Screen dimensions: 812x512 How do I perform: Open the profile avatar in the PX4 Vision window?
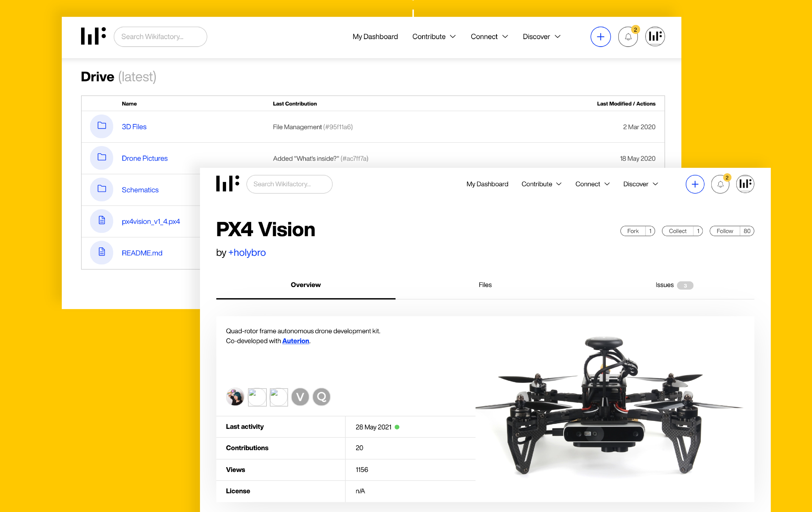(x=745, y=184)
